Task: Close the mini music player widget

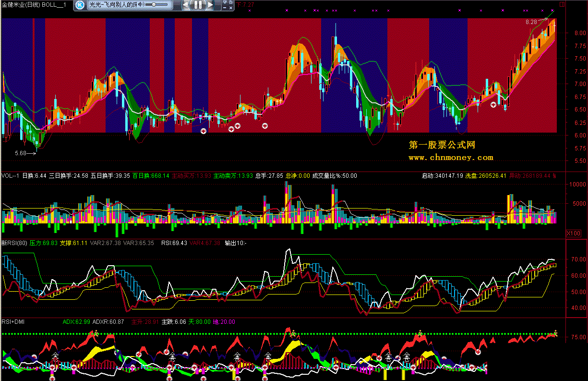Action: click(230, 7)
